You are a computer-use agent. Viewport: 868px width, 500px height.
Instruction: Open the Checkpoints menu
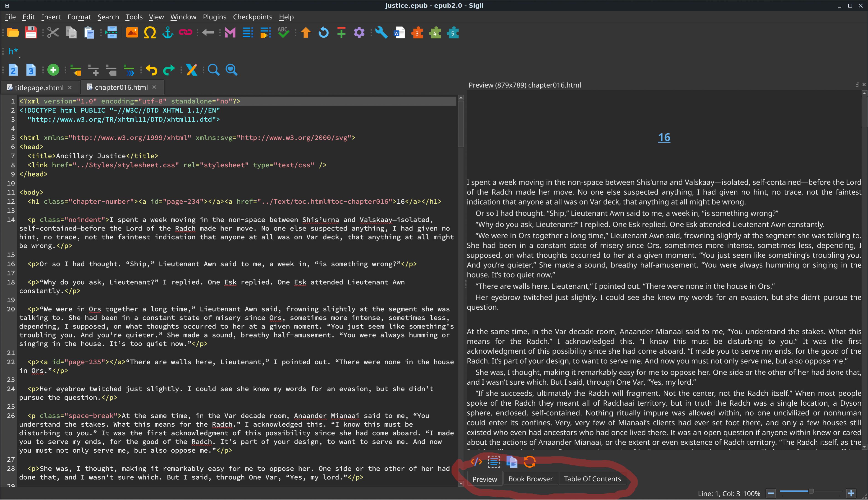click(x=252, y=17)
